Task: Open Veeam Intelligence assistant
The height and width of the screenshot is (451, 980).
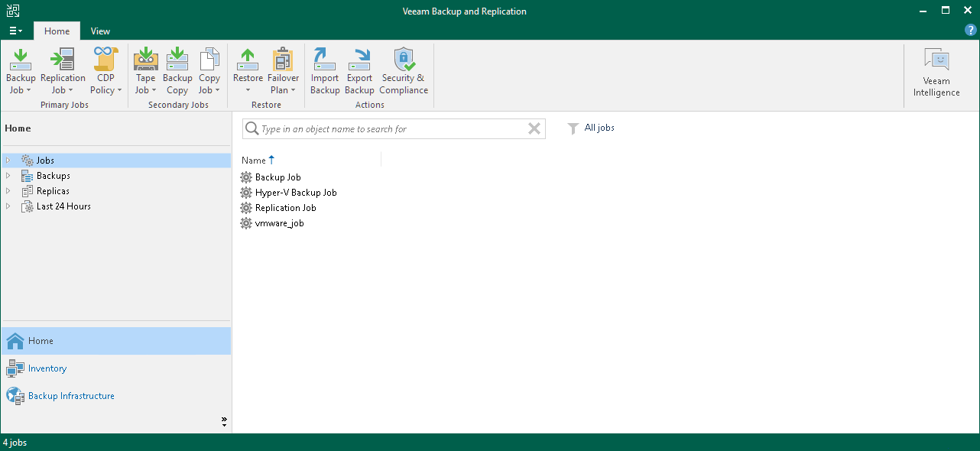Action: [936, 71]
